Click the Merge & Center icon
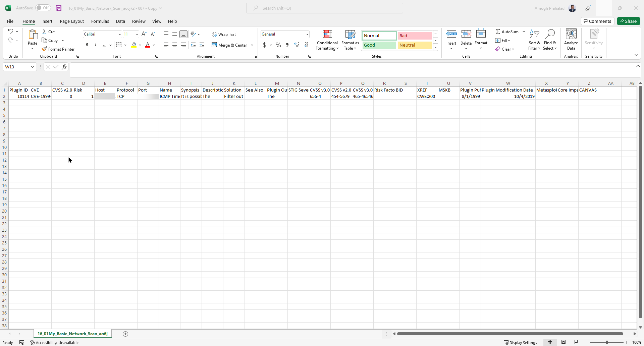This screenshot has width=644, height=346. 214,45
